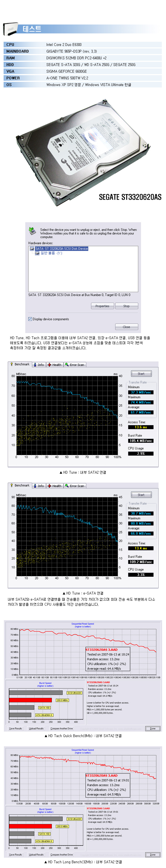
Task: Click Compare Another Drive in HD Tach Long Bench
Action: tap(62, 855)
